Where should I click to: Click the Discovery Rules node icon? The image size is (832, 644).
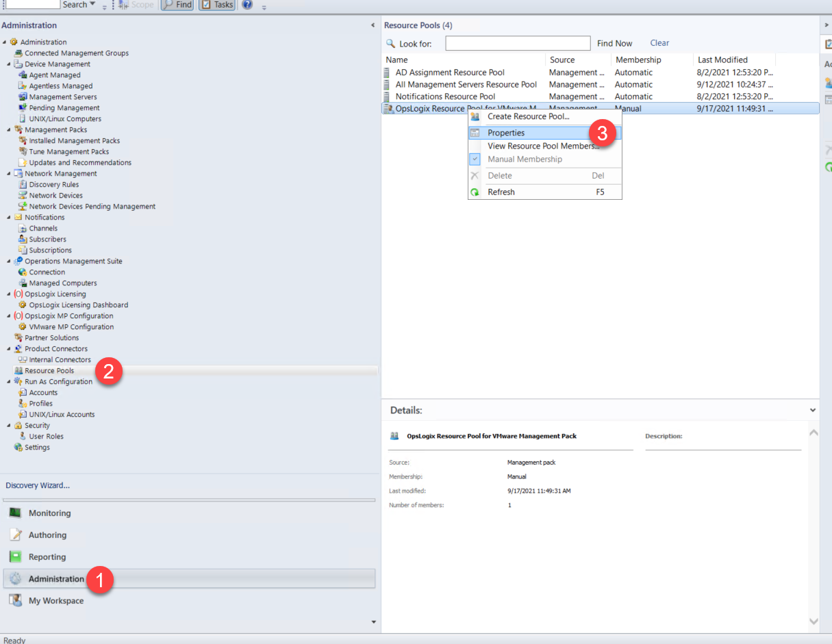point(23,185)
